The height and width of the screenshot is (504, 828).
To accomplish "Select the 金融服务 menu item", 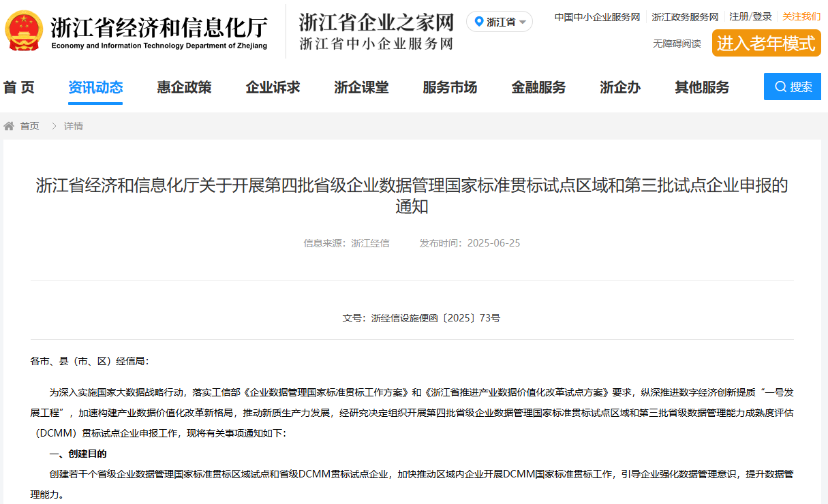I will (x=538, y=87).
